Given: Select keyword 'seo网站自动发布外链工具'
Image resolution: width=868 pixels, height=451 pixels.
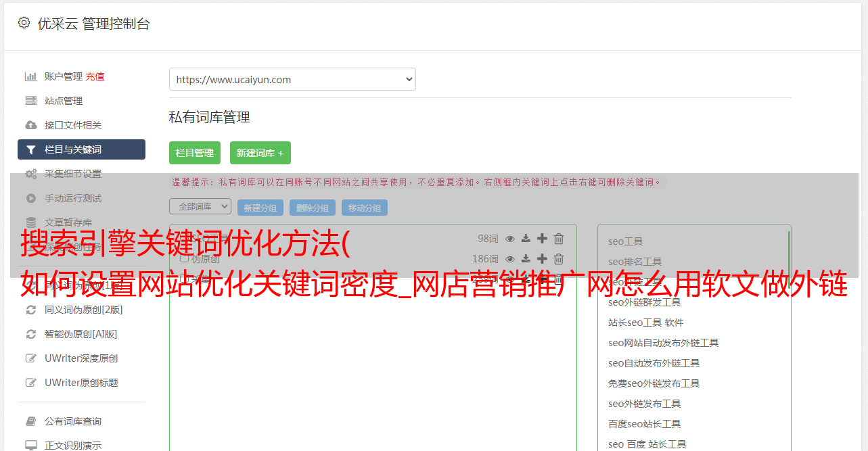Looking at the screenshot, I should click(x=664, y=343).
